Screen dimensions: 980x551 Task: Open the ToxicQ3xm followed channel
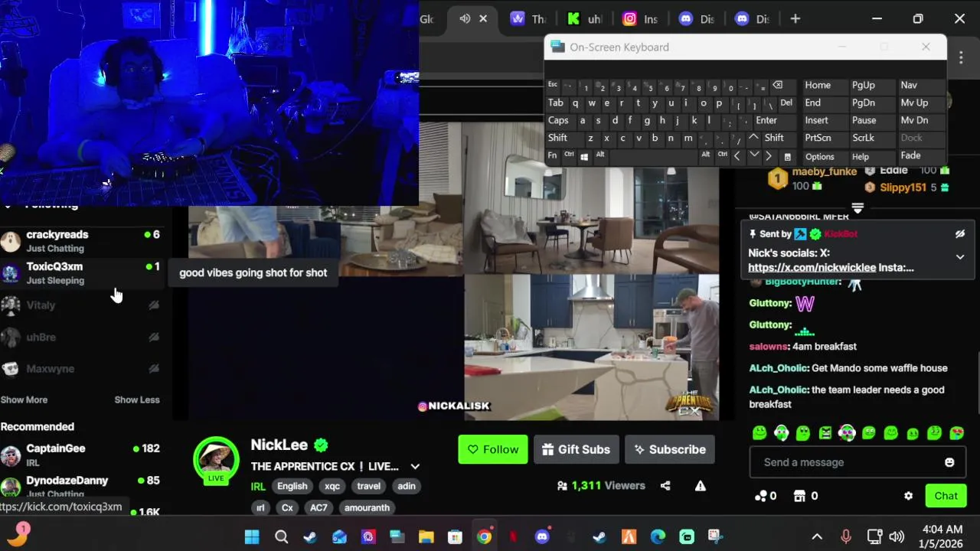(80, 273)
